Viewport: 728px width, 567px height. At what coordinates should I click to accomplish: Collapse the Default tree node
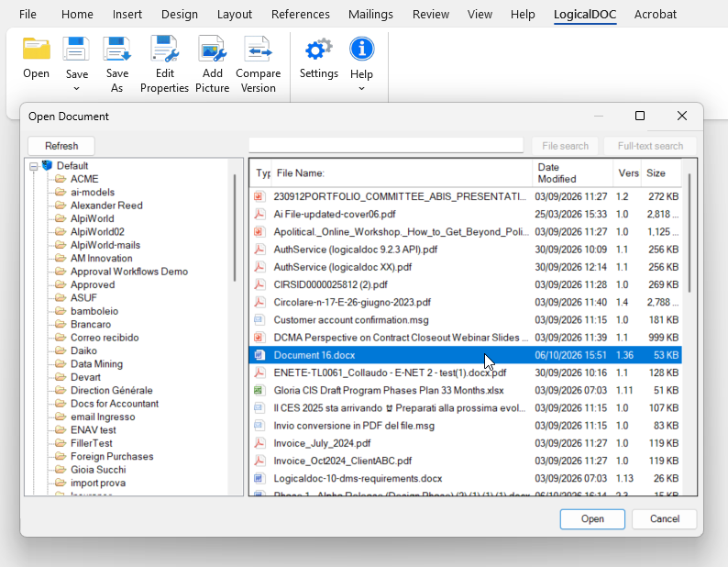pyautogui.click(x=33, y=166)
